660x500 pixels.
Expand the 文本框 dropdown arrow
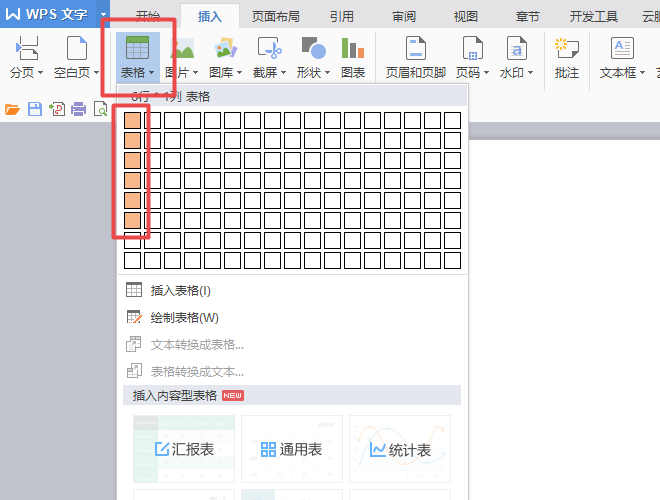pos(642,73)
